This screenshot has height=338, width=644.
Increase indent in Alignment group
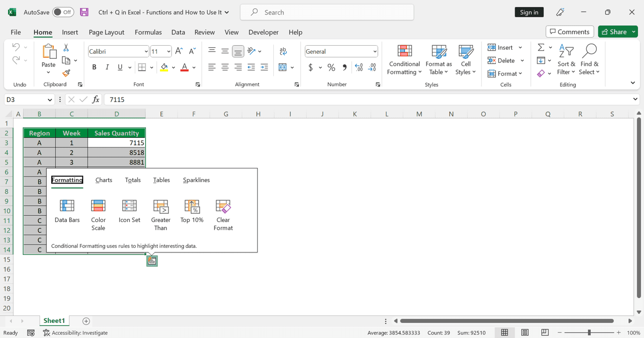pos(264,67)
